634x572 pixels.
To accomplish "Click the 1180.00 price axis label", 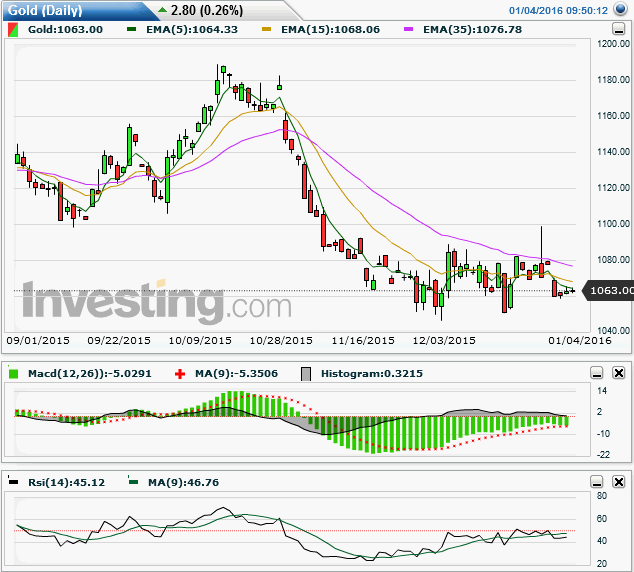I will click(x=613, y=80).
